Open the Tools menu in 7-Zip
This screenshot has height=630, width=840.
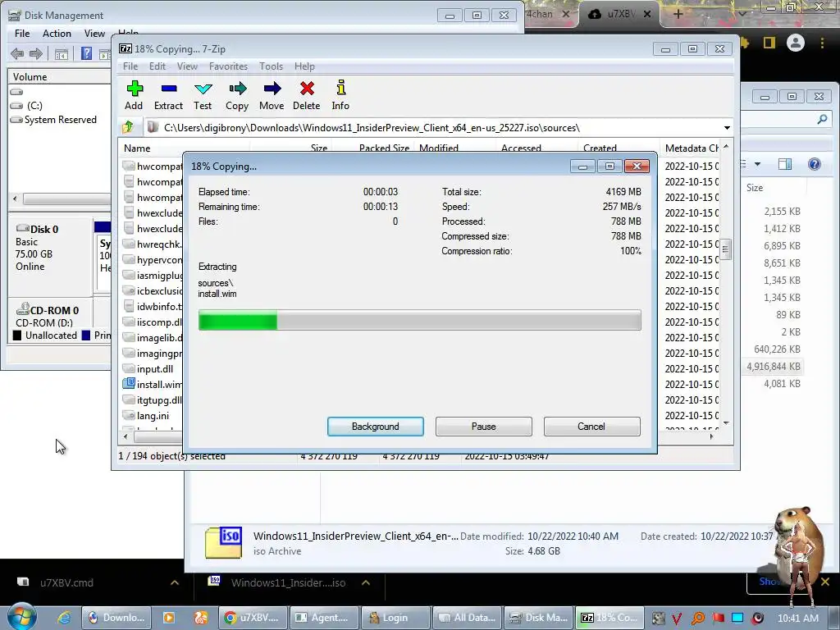click(x=271, y=66)
